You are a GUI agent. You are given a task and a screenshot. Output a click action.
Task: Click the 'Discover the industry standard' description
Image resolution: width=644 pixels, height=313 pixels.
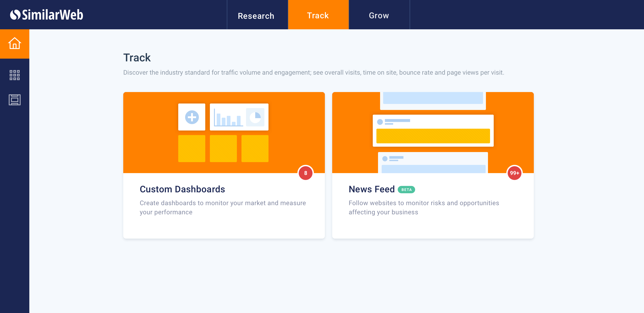[313, 72]
